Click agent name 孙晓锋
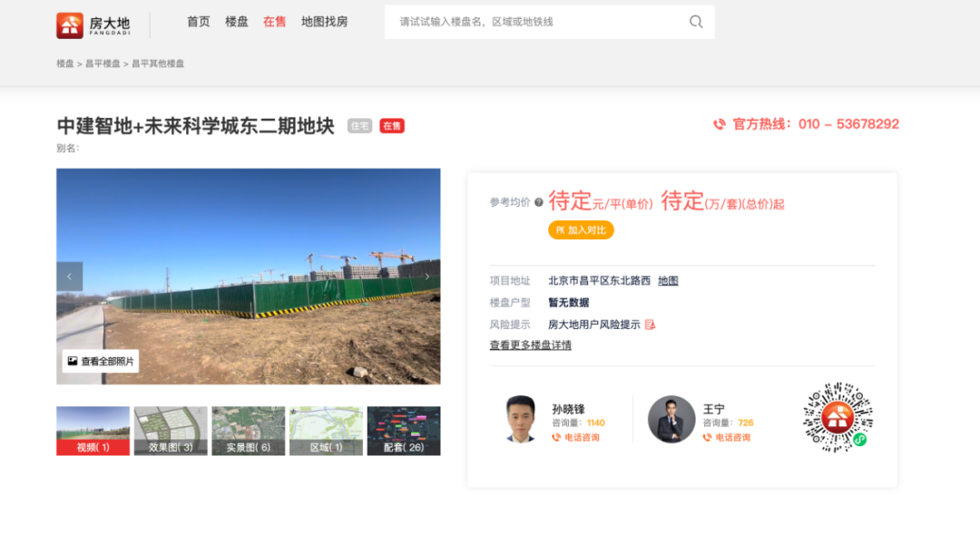Image resolution: width=980 pixels, height=534 pixels. tap(568, 409)
